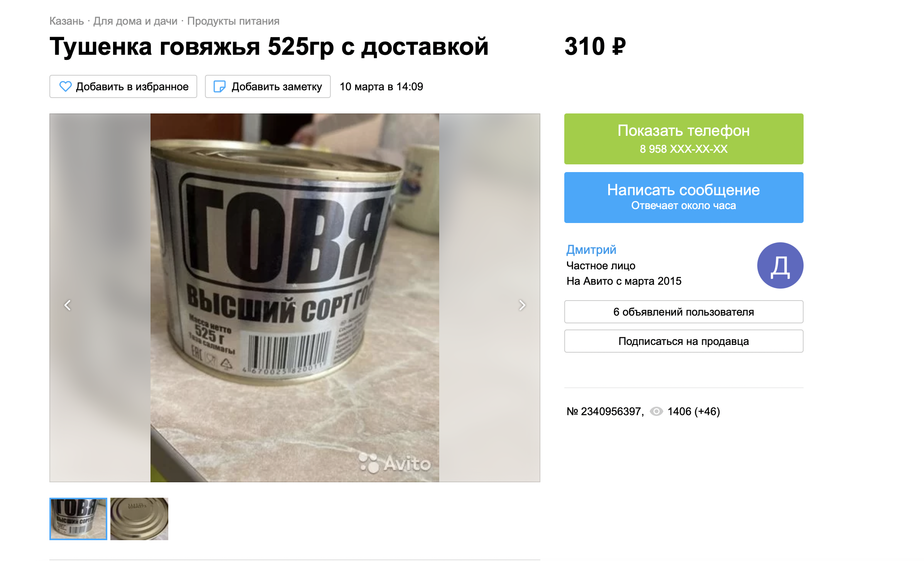The height and width of the screenshot is (561, 924).
Task: Click the Avito watermark logo on photo
Action: [394, 463]
